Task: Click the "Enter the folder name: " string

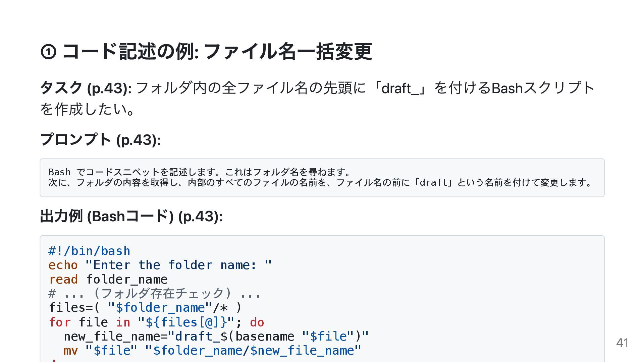Action: click(178, 265)
